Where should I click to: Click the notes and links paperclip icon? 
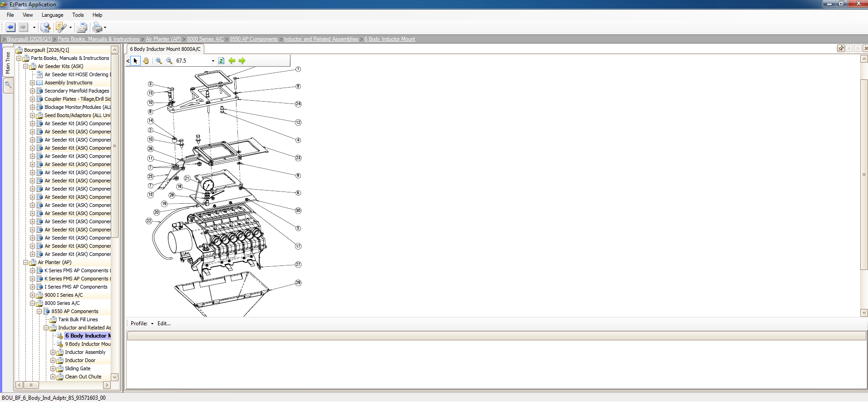[61, 27]
